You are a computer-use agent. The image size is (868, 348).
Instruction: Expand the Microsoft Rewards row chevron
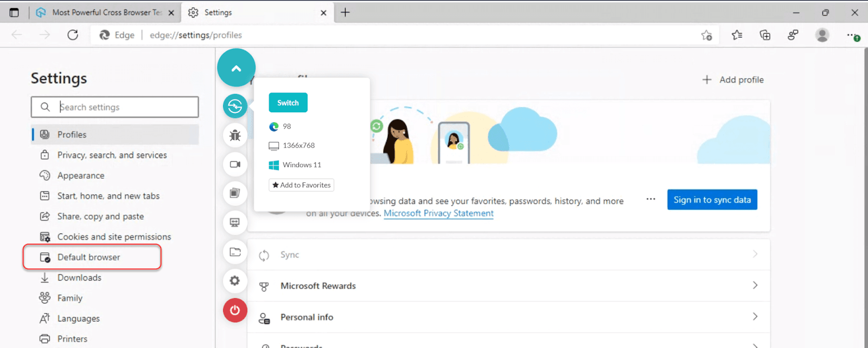[x=755, y=285]
